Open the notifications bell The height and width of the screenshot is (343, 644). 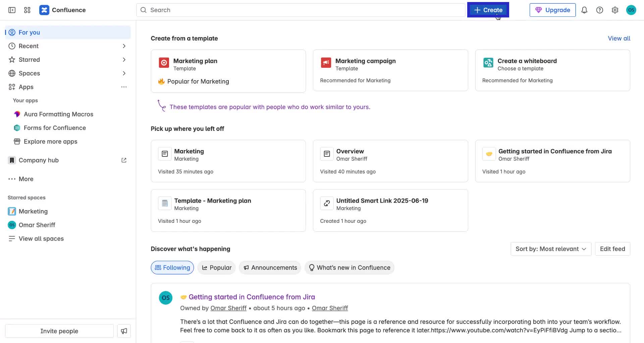pyautogui.click(x=584, y=10)
